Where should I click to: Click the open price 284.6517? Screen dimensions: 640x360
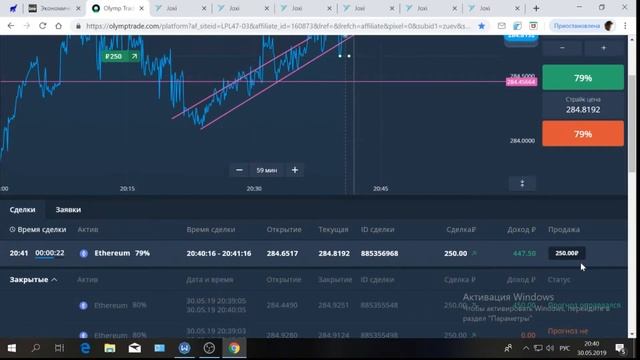point(282,253)
